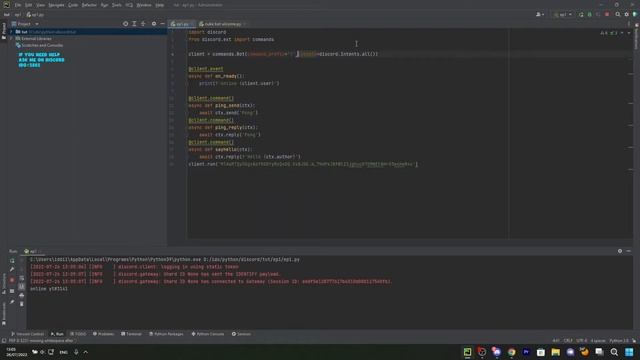Hide the Project tool window
This screenshot has width=640, height=360.
pyautogui.click(x=162, y=24)
